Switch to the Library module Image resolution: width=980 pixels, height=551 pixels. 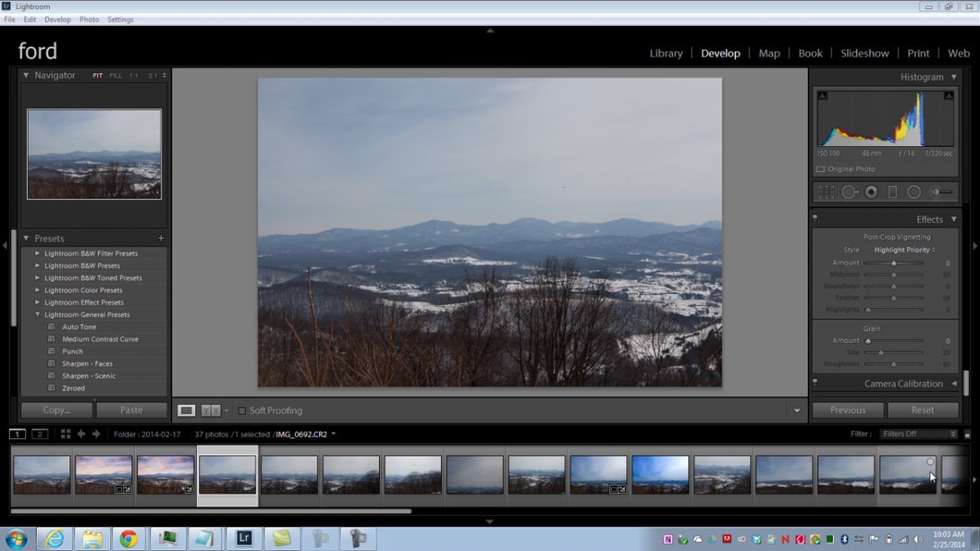(666, 53)
